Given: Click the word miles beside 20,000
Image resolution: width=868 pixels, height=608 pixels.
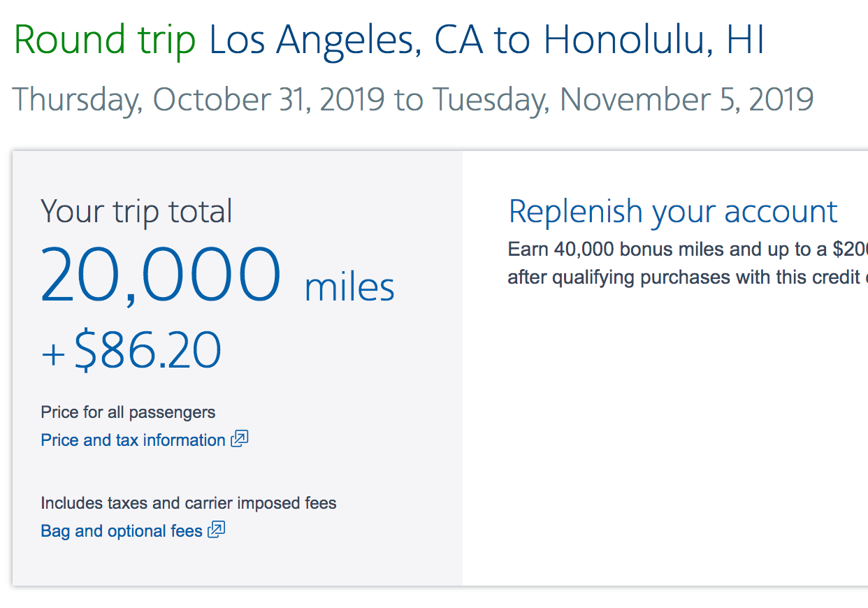Looking at the screenshot, I should (349, 288).
